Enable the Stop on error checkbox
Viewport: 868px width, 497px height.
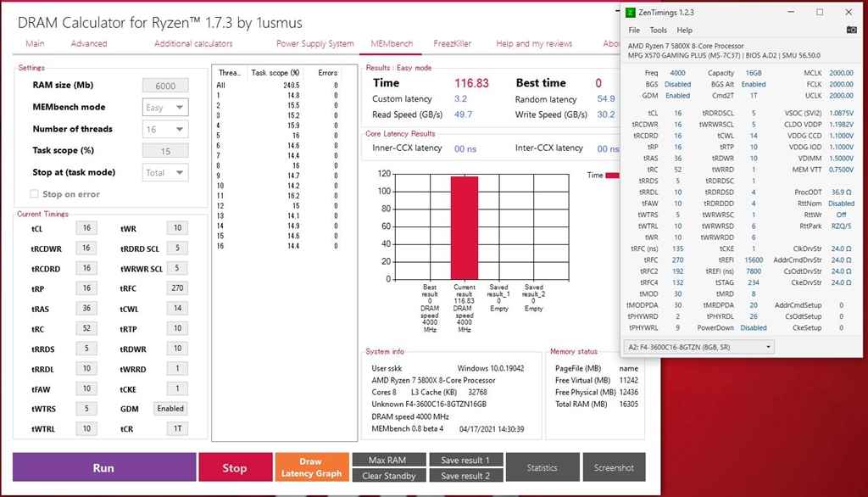pos(34,194)
